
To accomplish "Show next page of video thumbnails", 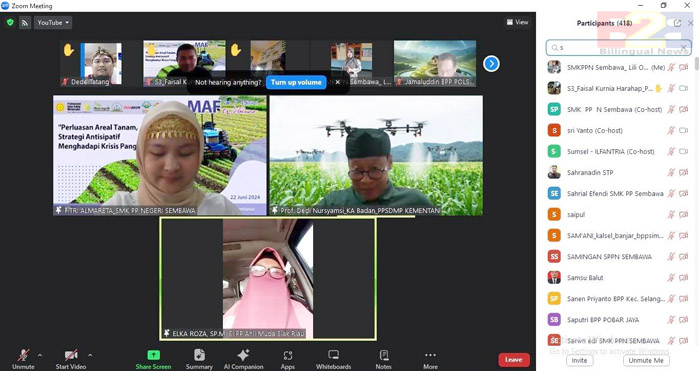I will 492,63.
